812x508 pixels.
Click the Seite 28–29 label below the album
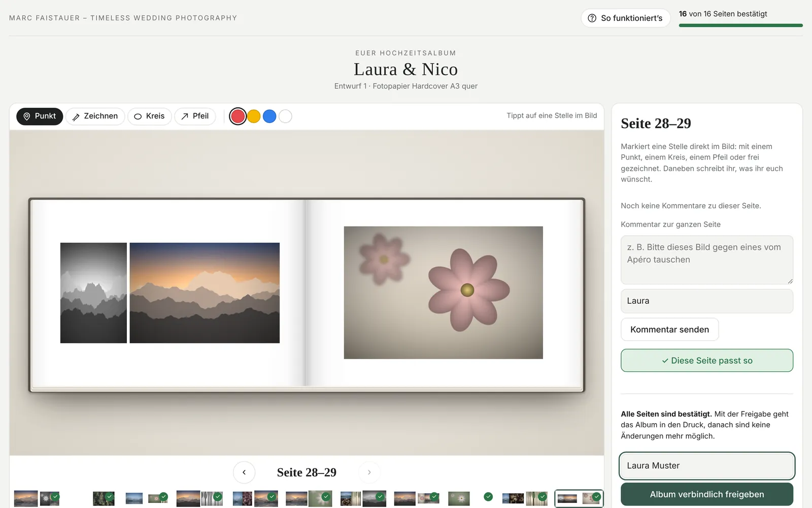pyautogui.click(x=307, y=472)
